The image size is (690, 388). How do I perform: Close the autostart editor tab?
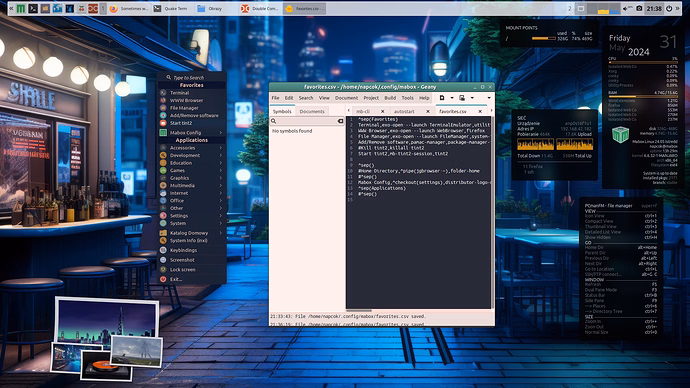pyautogui.click(x=428, y=111)
